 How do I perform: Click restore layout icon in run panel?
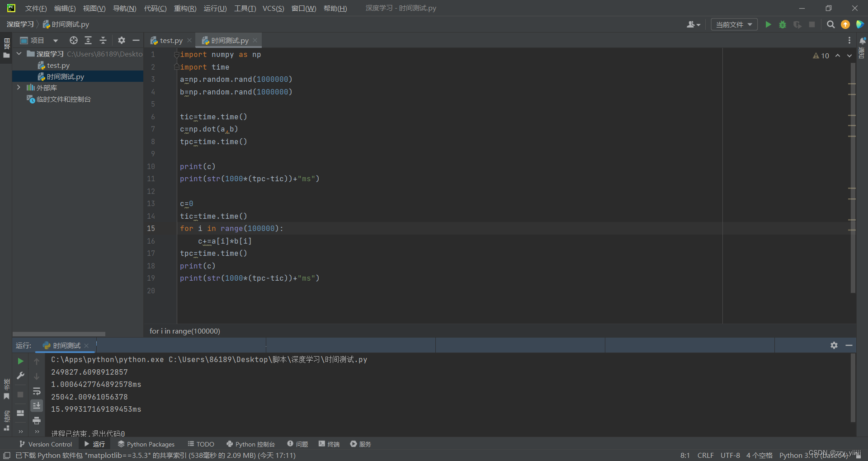(x=20, y=413)
